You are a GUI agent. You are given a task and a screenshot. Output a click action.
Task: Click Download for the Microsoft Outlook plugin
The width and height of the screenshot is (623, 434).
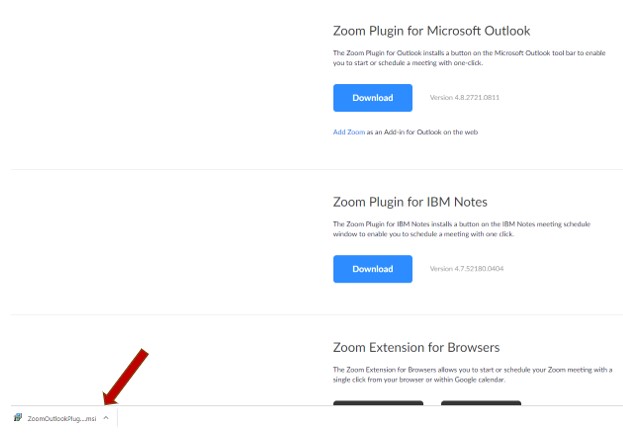(372, 98)
